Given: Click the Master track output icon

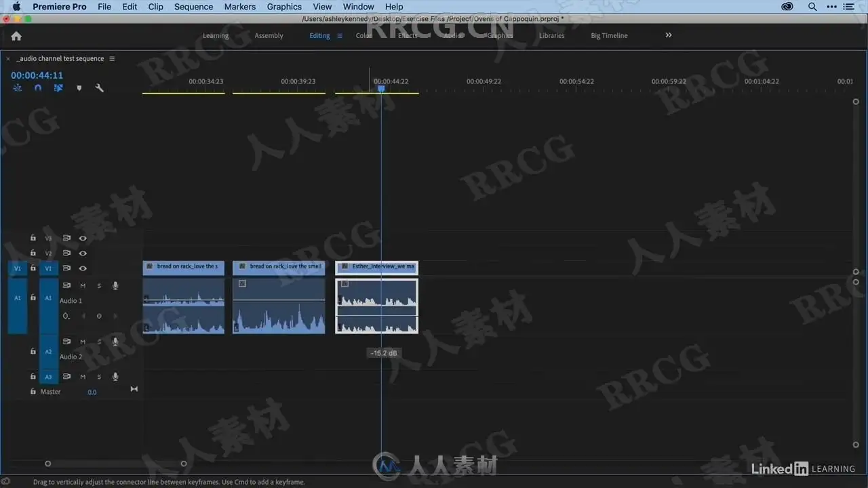Looking at the screenshot, I should 134,389.
